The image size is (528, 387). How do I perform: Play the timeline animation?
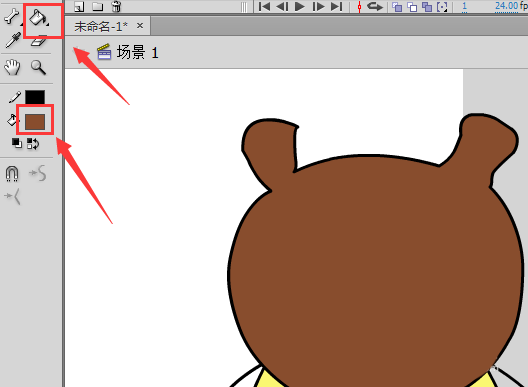(x=299, y=6)
